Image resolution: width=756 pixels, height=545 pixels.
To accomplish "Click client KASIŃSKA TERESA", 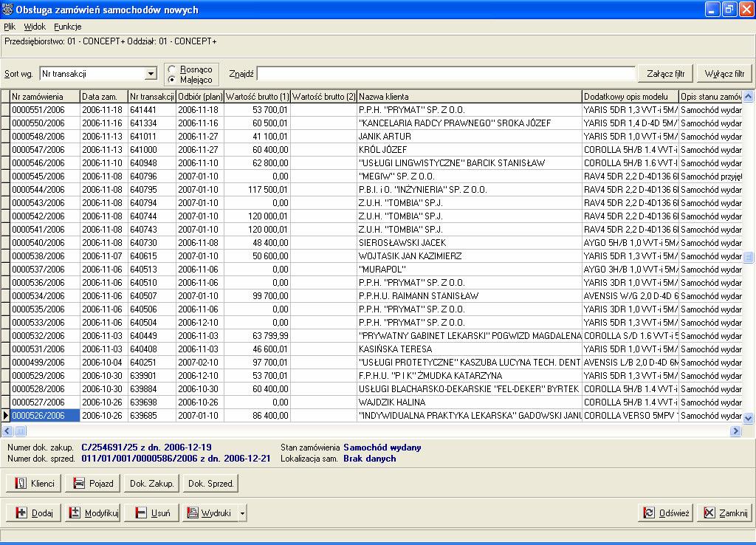I will (395, 349).
